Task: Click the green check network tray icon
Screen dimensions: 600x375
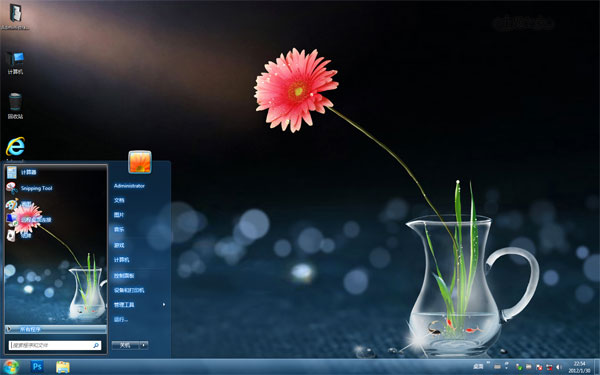Action: click(519, 367)
